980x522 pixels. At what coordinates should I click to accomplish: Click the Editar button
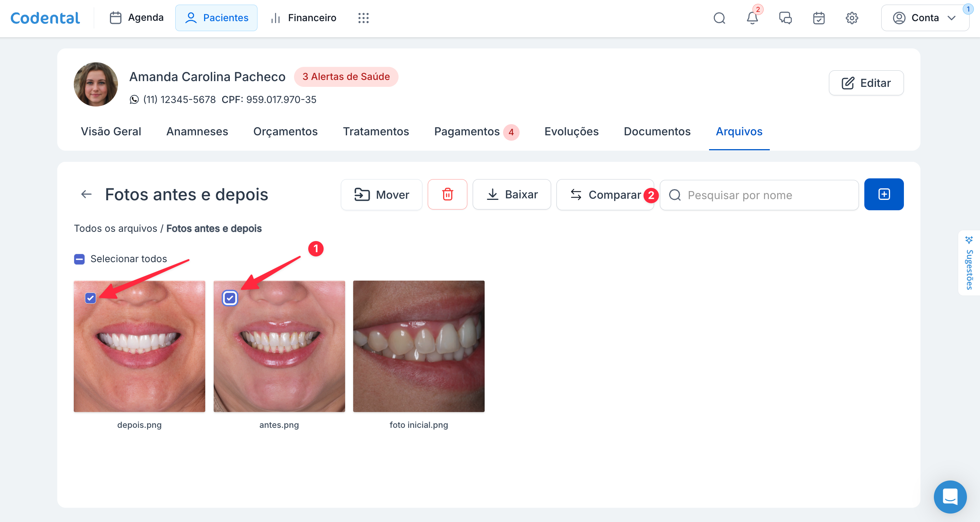point(866,83)
